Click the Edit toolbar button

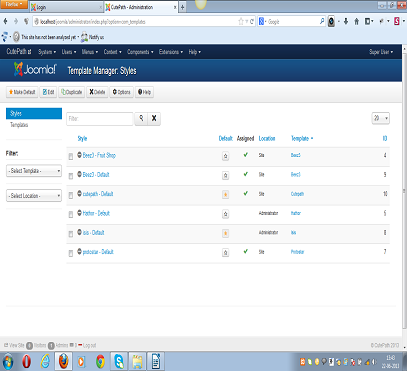pos(48,92)
